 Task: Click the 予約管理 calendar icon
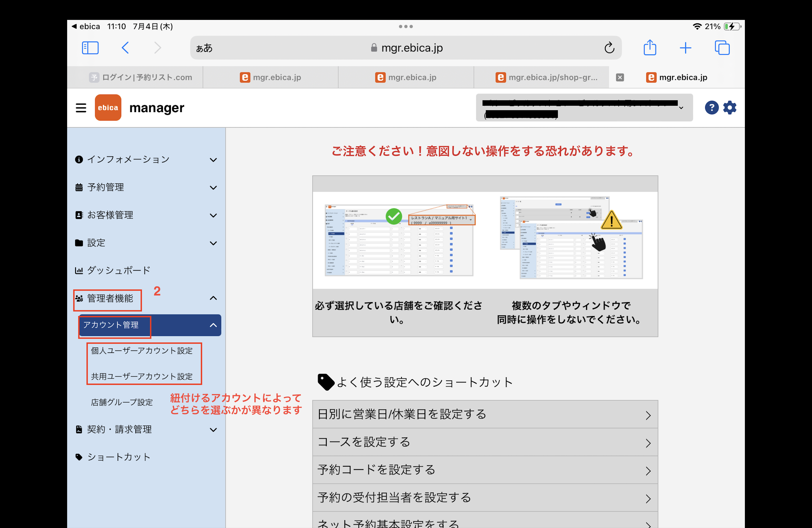pos(79,187)
